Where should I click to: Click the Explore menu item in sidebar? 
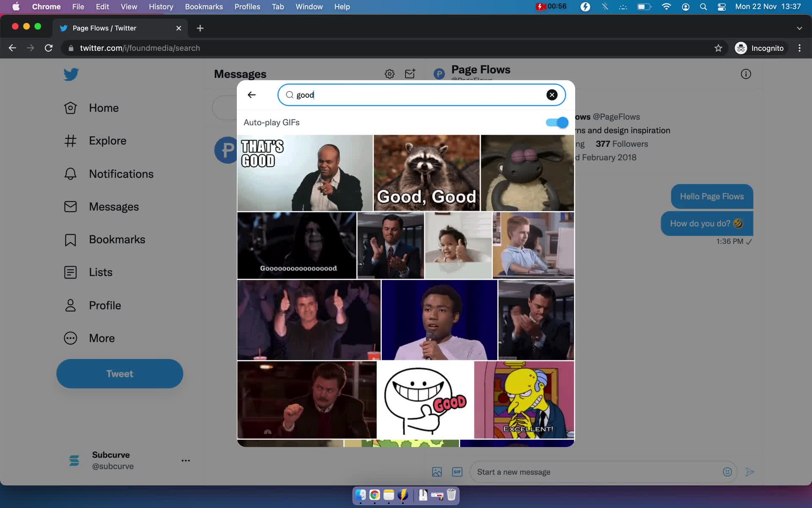pyautogui.click(x=107, y=141)
